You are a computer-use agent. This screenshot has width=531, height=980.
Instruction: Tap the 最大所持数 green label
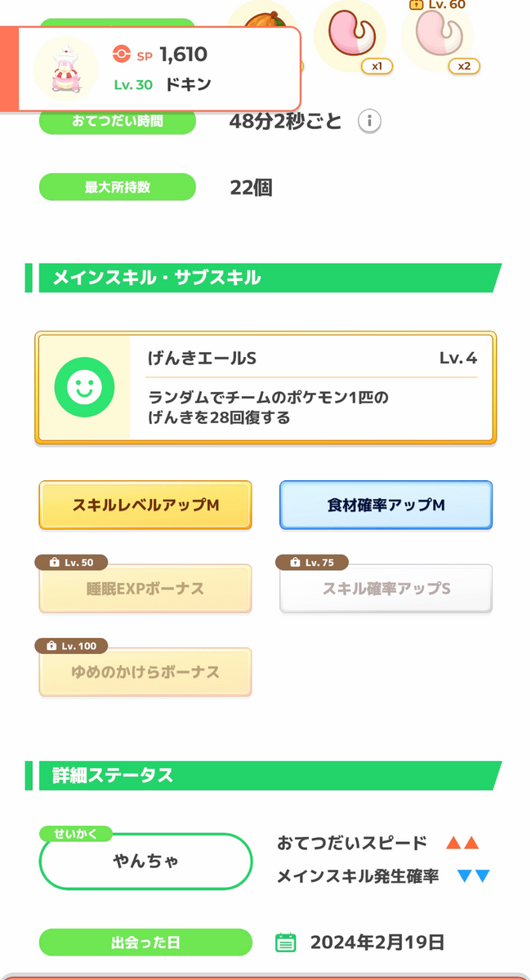tap(118, 187)
